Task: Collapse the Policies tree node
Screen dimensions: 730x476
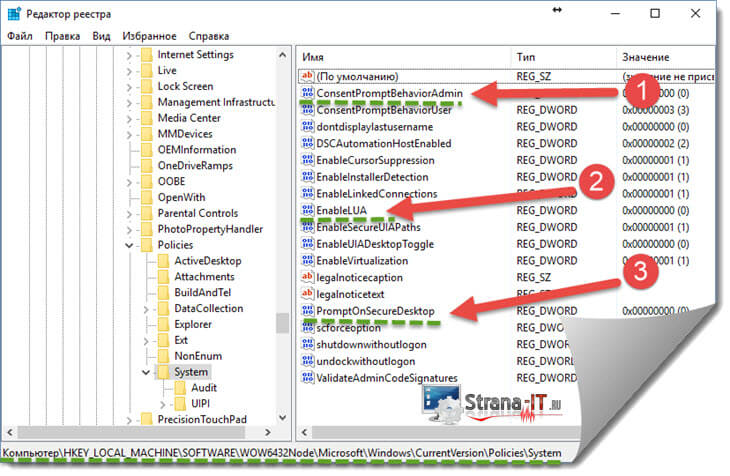Action: [x=130, y=245]
